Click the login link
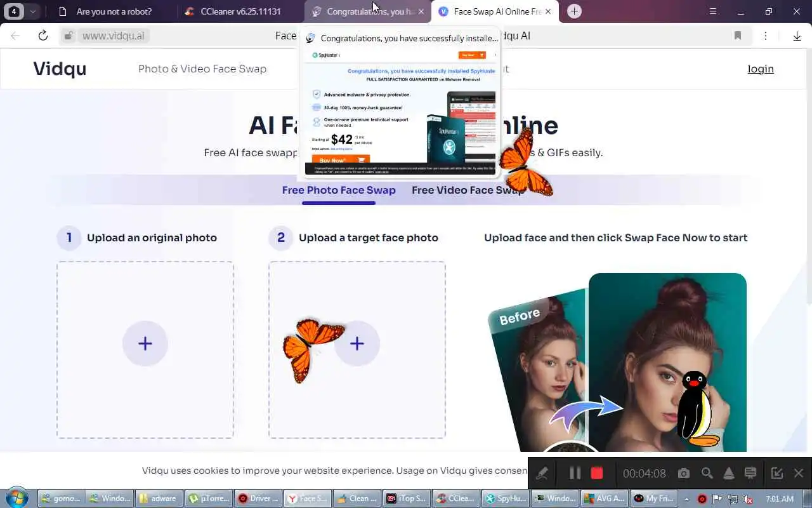Screen dimensions: 812x508 (x=761, y=69)
